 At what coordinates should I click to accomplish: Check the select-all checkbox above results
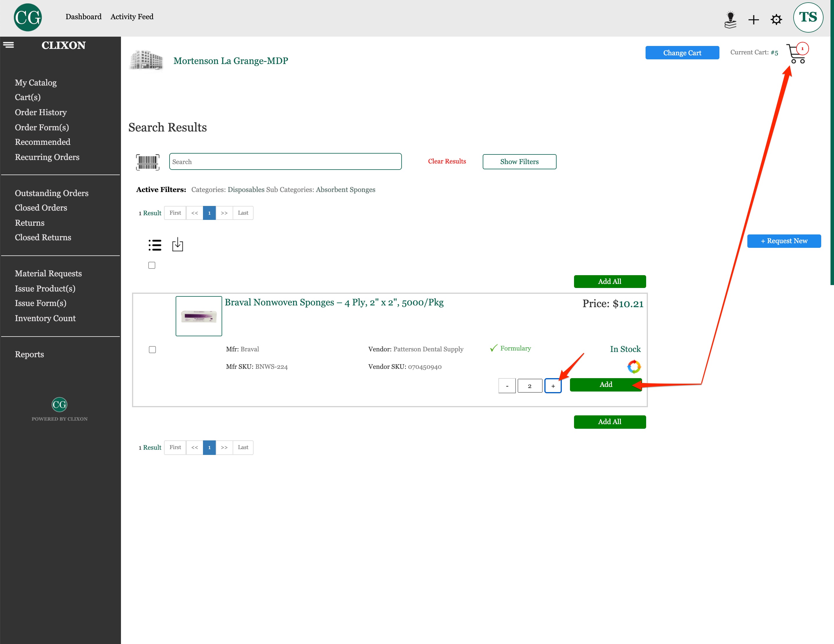(x=152, y=265)
